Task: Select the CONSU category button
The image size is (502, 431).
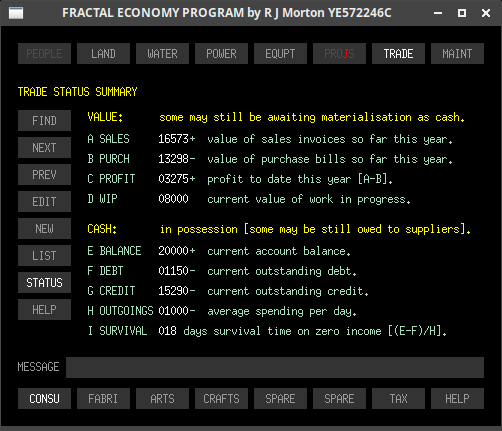Action: pos(44,399)
